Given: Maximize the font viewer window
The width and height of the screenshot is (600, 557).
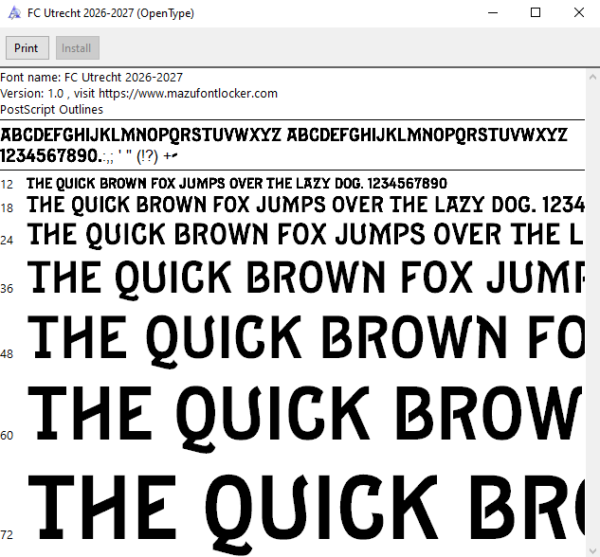Looking at the screenshot, I should pos(535,13).
